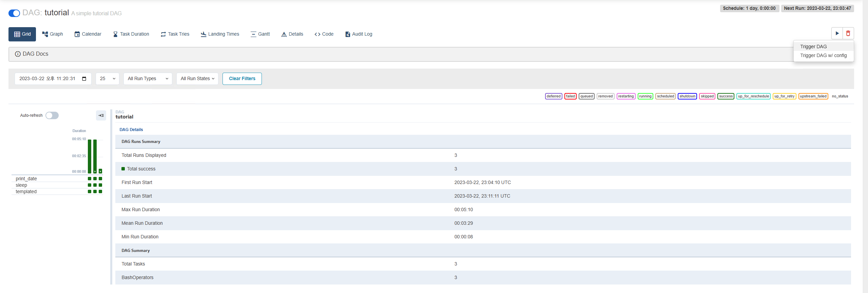Select sleep first run task instance square

tap(90, 185)
